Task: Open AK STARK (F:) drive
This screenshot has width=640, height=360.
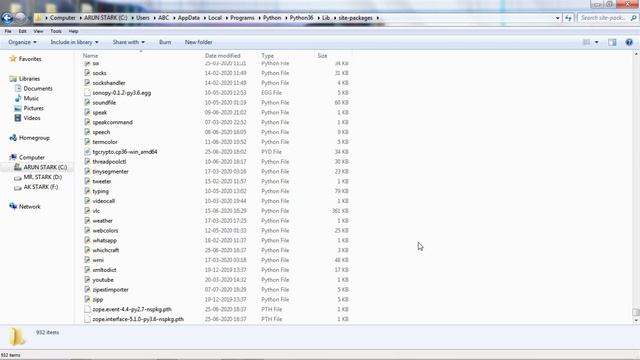Action: 41,187
